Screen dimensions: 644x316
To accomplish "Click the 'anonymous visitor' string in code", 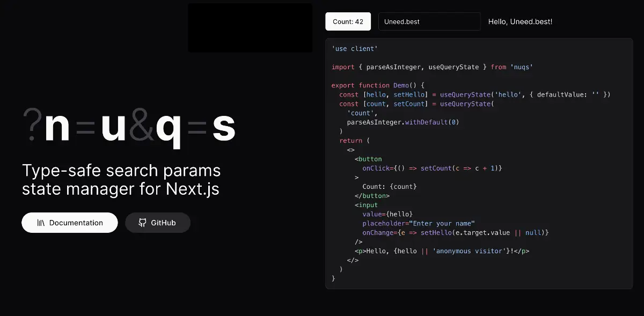I will pos(471,251).
